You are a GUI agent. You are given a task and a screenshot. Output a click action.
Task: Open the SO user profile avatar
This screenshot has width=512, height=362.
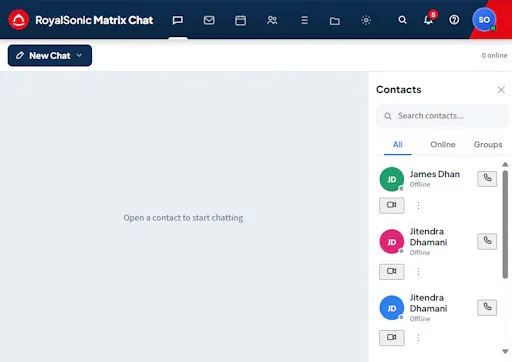pos(484,20)
